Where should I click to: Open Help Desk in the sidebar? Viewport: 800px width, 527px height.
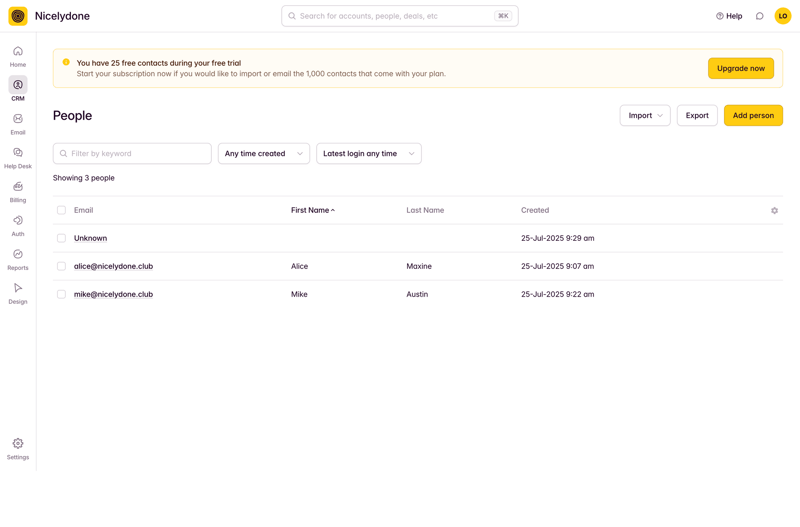pos(18,158)
